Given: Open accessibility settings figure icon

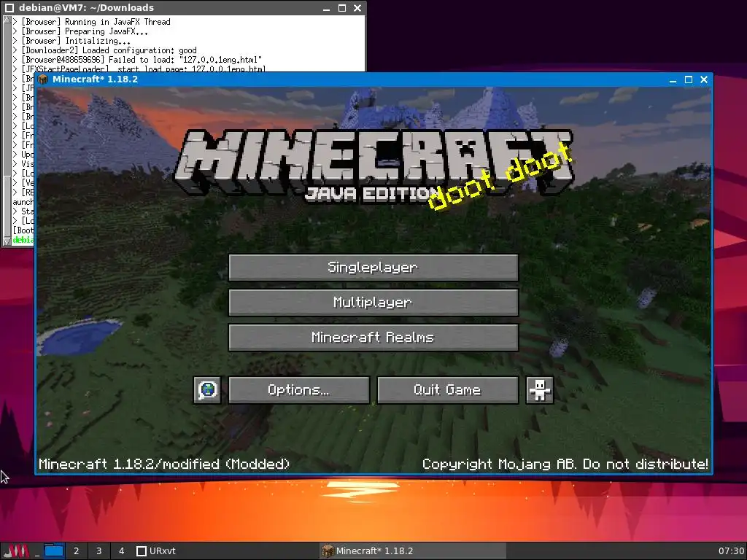Looking at the screenshot, I should (539, 390).
